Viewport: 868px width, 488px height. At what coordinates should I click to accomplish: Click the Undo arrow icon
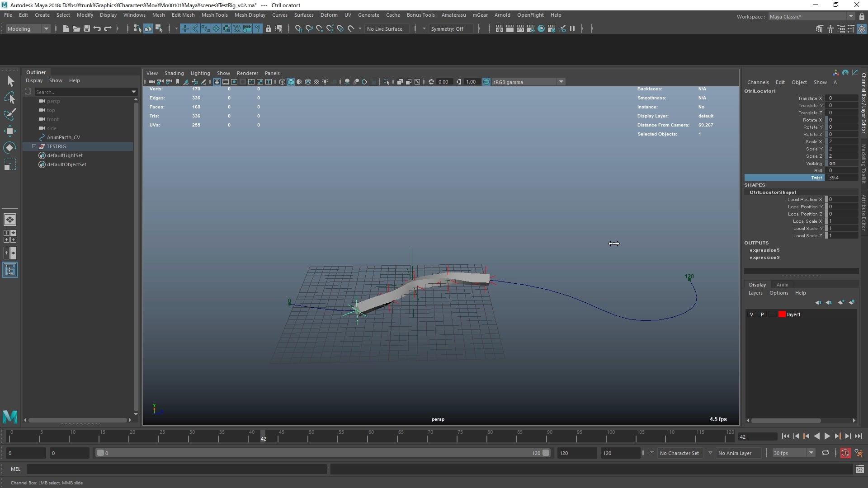pos(96,28)
